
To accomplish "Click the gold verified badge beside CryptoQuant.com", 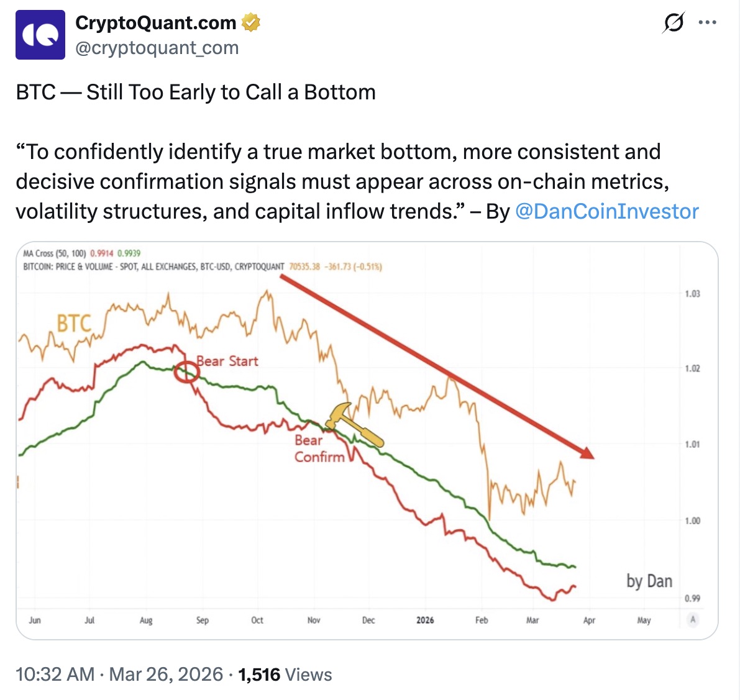I will click(x=250, y=22).
